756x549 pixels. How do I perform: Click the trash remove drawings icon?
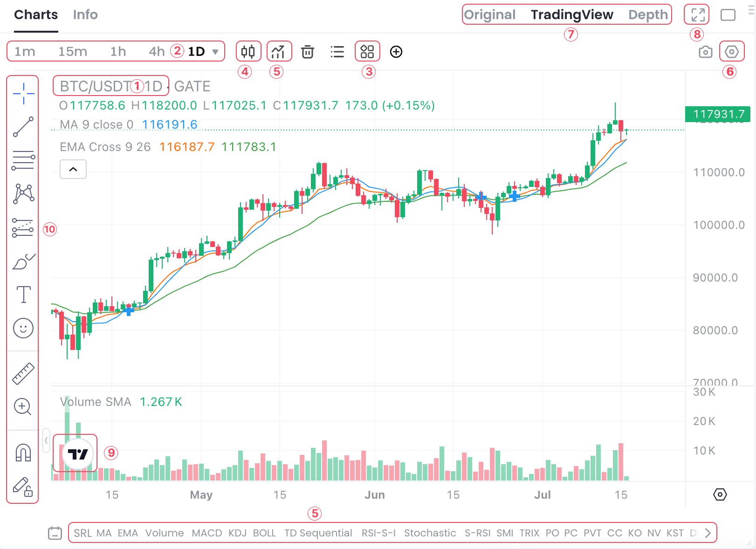click(x=308, y=52)
